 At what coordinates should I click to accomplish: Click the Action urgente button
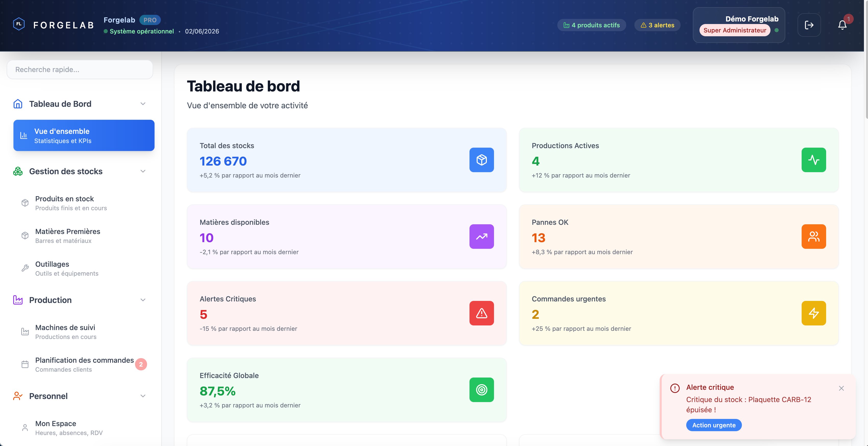tap(714, 425)
